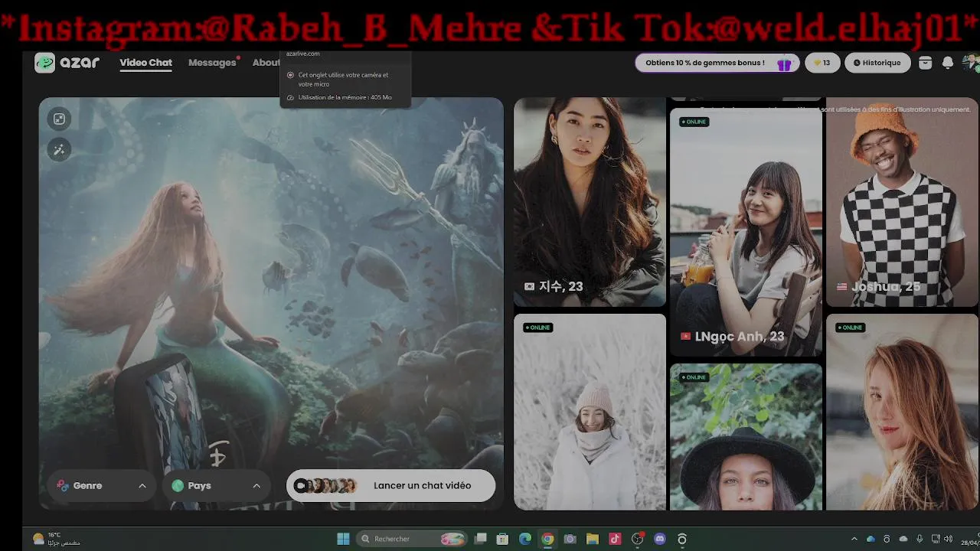980x551 pixels.
Task: Open File Explorer from the taskbar
Action: (592, 539)
